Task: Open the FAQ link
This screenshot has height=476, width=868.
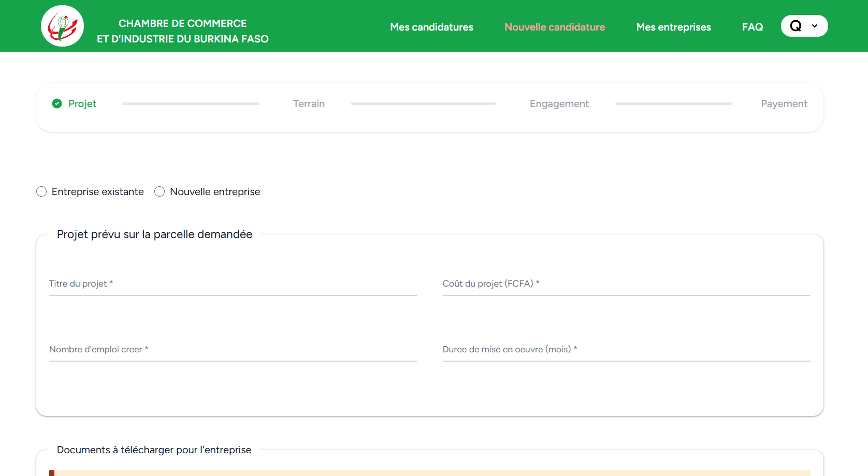Action: coord(753,27)
